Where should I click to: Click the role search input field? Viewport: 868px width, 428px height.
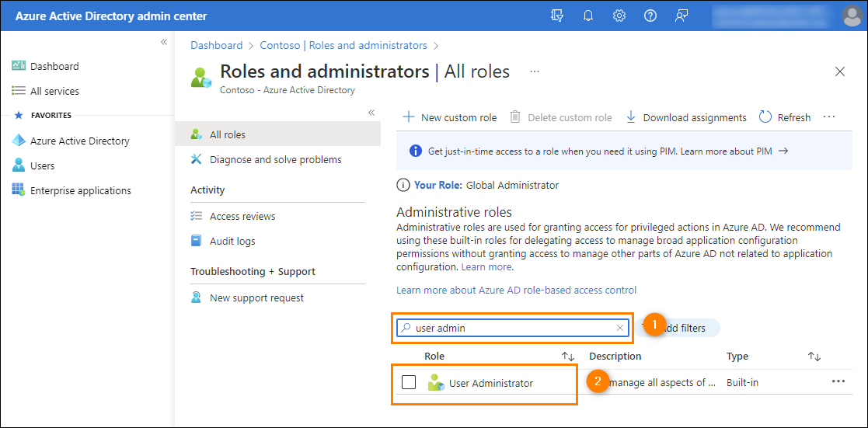click(513, 328)
